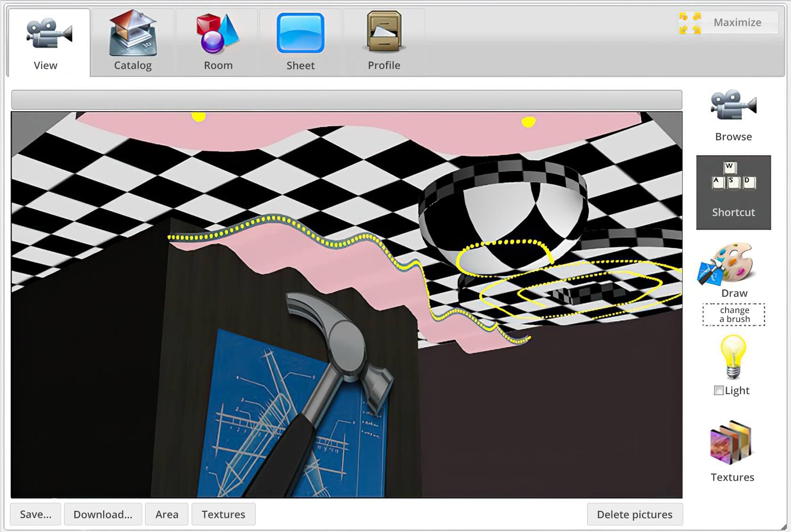This screenshot has height=532, width=791.
Task: Click 'change a brush' option
Action: pyautogui.click(x=734, y=314)
